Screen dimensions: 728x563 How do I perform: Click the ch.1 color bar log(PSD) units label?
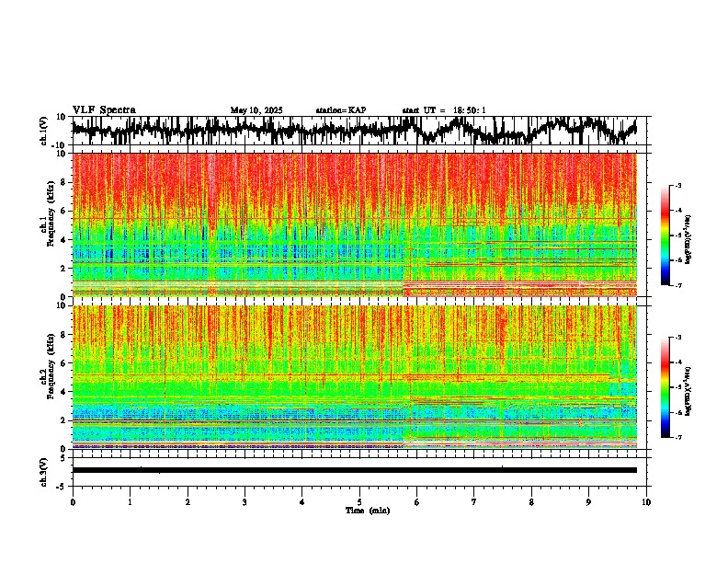pos(688,240)
